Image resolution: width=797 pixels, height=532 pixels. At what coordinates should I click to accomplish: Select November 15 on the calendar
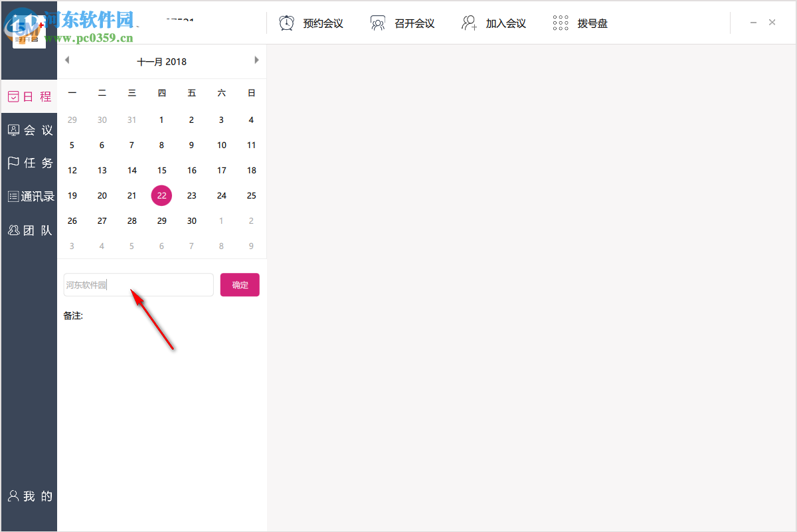[x=161, y=170]
